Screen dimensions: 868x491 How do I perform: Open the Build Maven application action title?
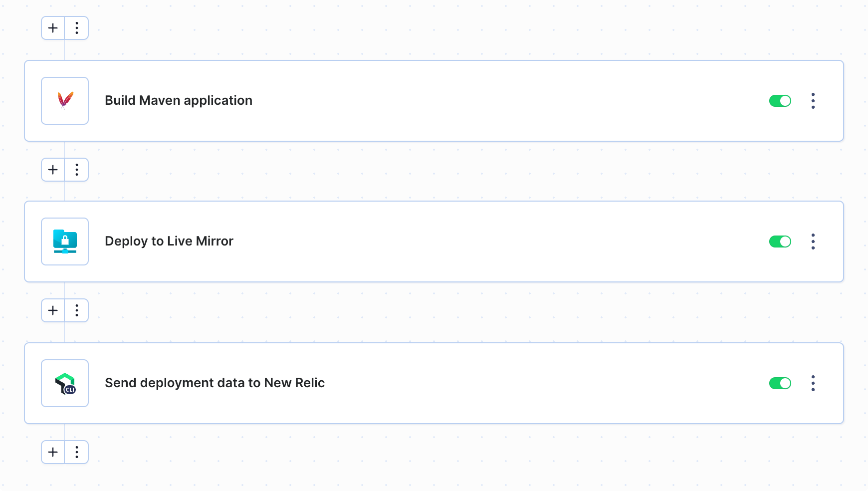pyautogui.click(x=179, y=101)
